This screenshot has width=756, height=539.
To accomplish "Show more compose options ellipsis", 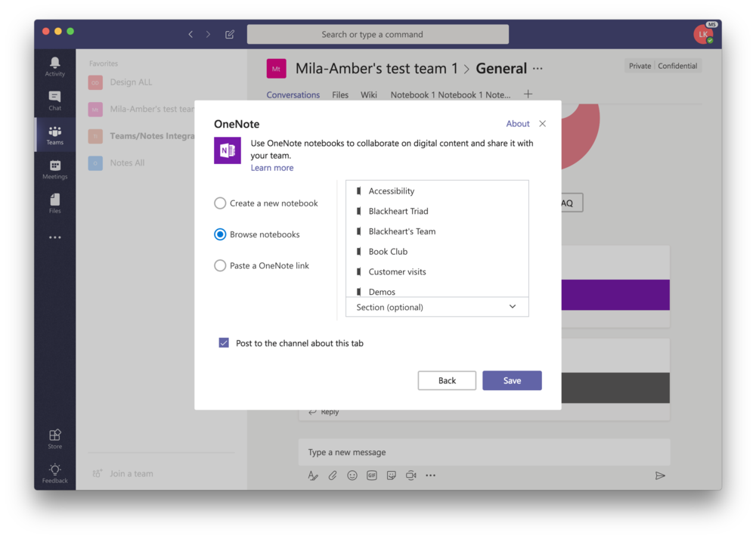I will coord(431,475).
